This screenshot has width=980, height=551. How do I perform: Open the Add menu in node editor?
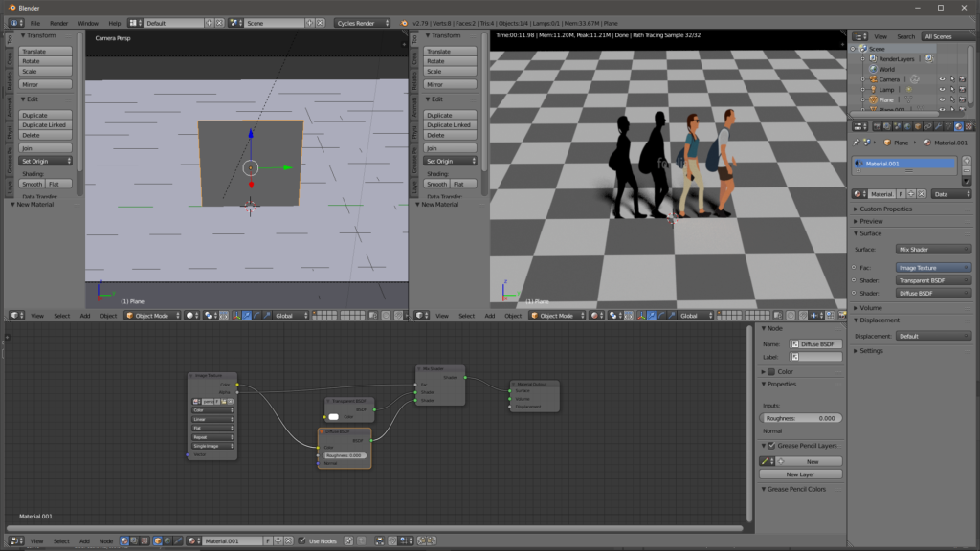pyautogui.click(x=84, y=541)
